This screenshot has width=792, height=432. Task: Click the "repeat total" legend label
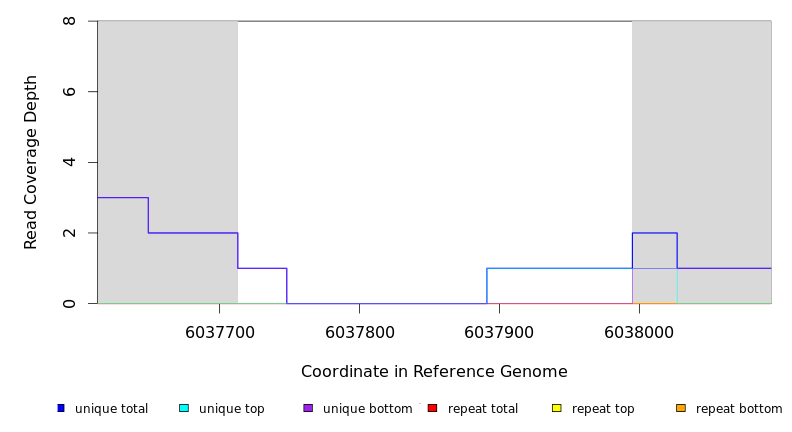(483, 409)
